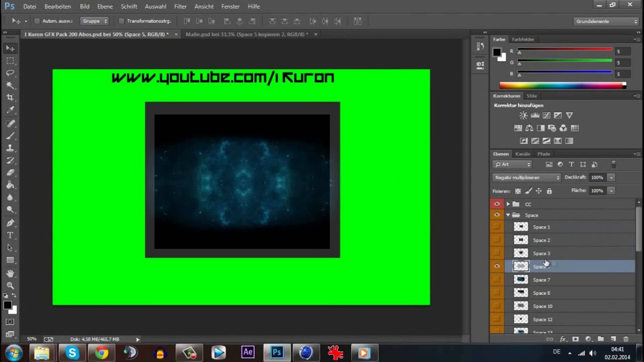
Task: Select the Eyedropper tool
Action: [10, 110]
